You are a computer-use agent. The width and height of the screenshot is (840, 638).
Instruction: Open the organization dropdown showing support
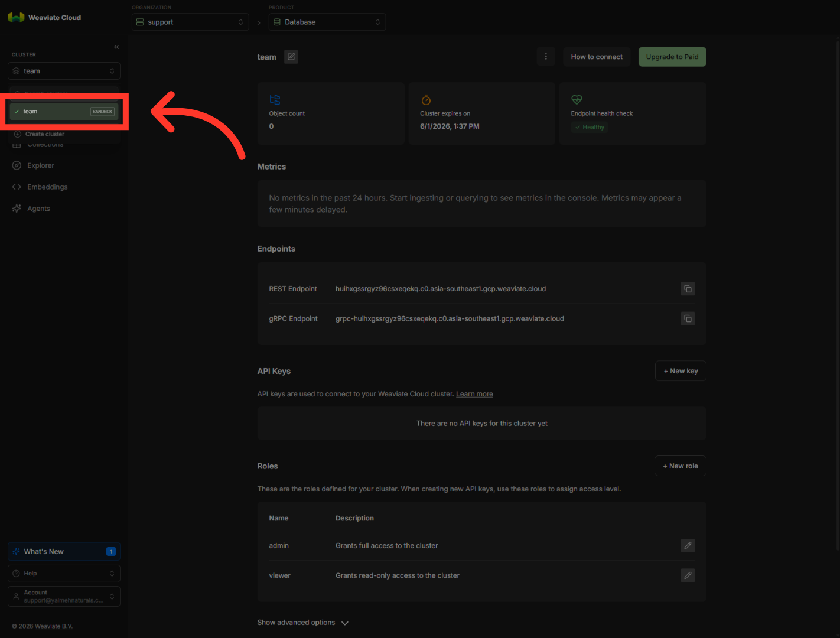(190, 22)
